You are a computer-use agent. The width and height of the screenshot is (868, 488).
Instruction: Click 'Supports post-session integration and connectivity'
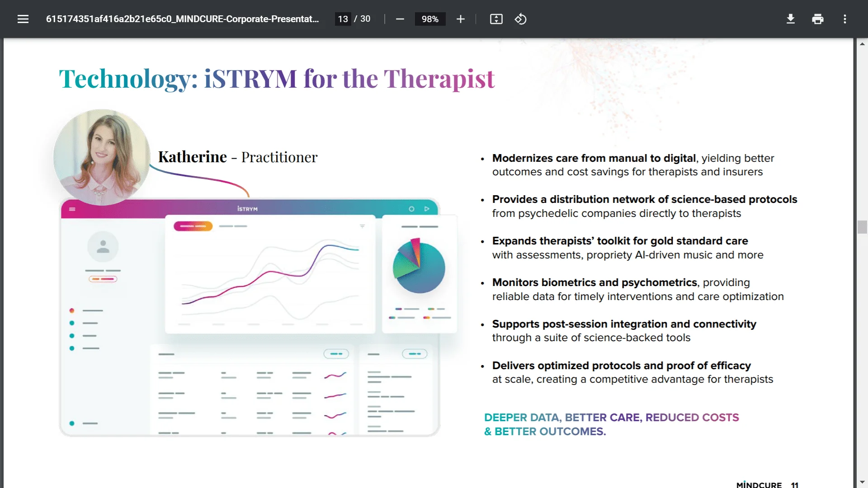624,324
